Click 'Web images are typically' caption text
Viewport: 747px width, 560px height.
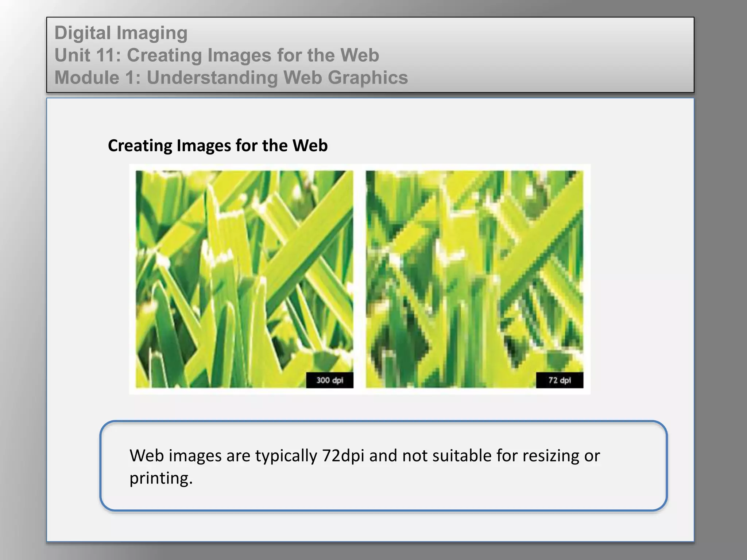click(223, 456)
